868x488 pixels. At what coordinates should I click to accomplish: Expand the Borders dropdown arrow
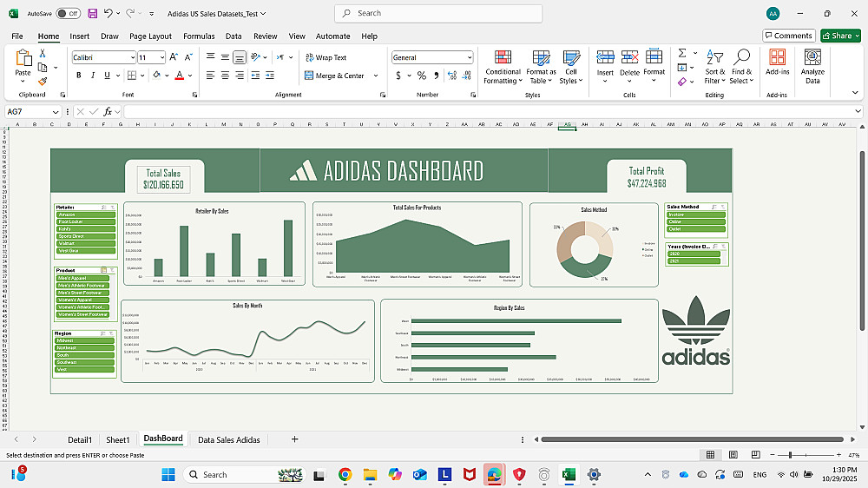pyautogui.click(x=142, y=76)
